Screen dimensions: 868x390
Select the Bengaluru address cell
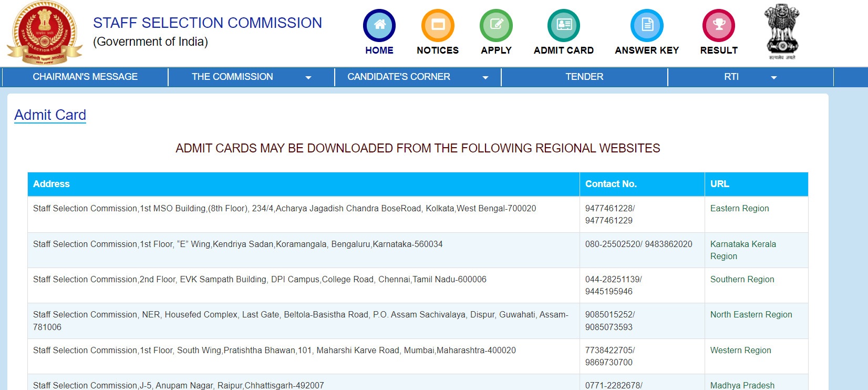click(304, 250)
